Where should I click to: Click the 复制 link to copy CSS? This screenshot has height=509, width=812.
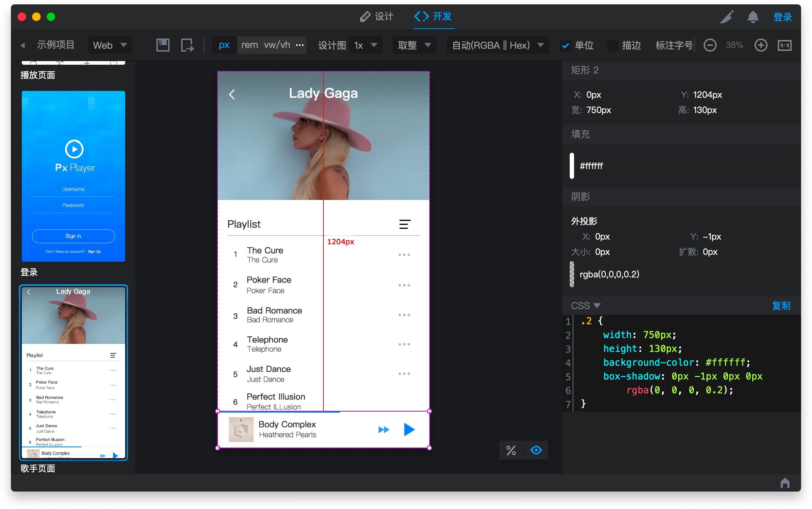tap(781, 305)
